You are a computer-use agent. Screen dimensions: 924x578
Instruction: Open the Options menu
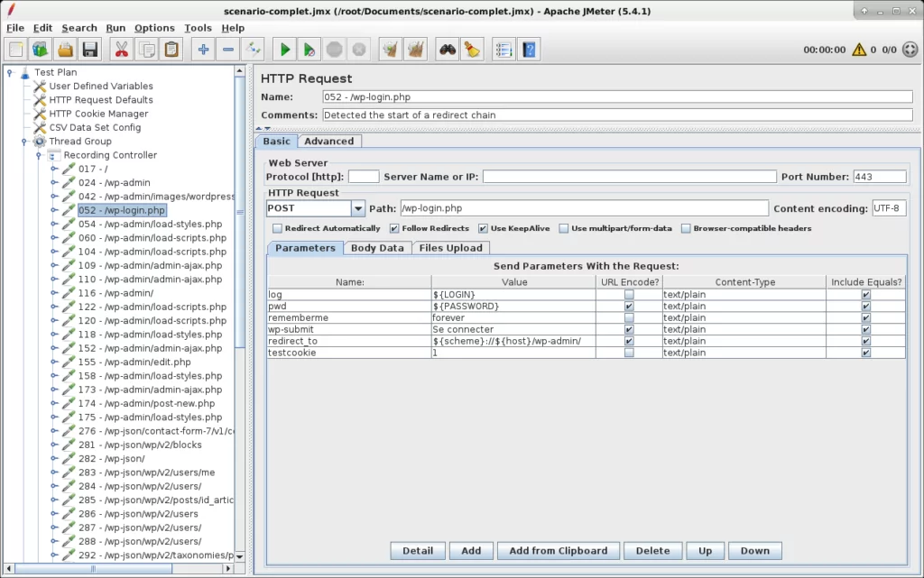click(x=154, y=28)
